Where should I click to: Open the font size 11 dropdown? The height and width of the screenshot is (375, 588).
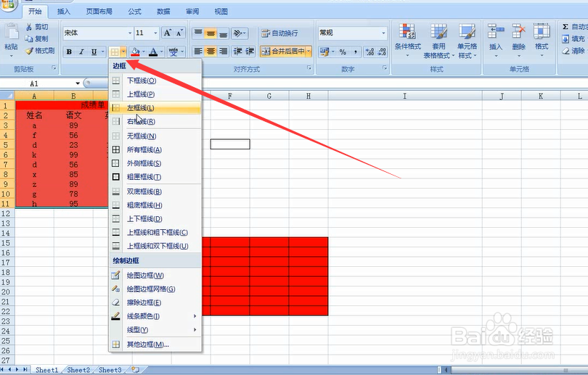click(155, 33)
